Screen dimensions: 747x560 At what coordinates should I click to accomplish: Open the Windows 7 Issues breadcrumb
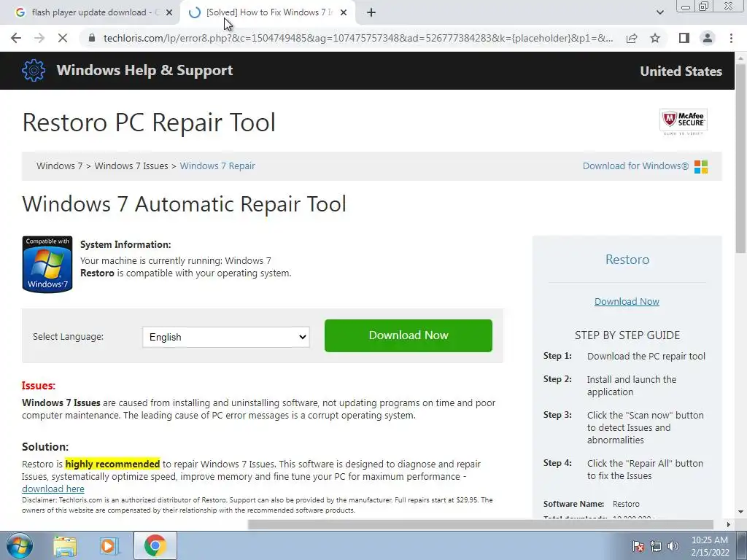point(131,166)
